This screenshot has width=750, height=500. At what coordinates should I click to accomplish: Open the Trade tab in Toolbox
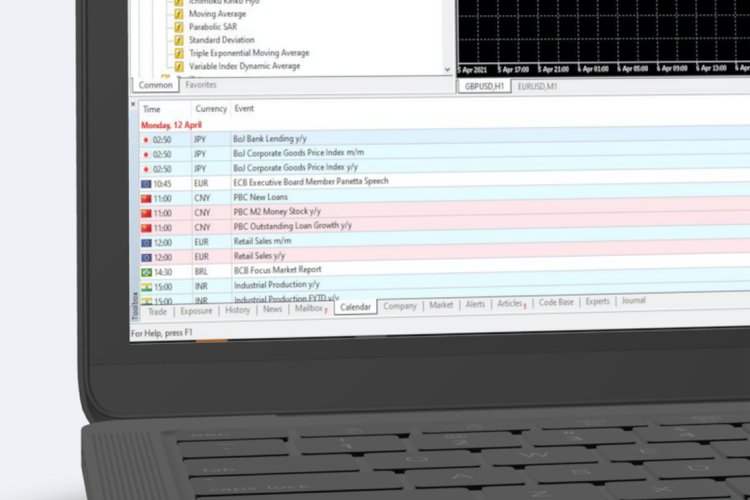click(x=157, y=311)
